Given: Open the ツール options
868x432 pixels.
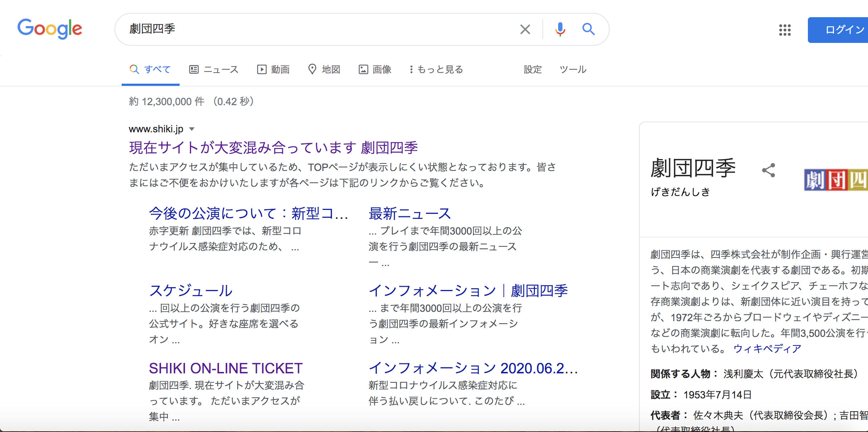Looking at the screenshot, I should pyautogui.click(x=573, y=69).
